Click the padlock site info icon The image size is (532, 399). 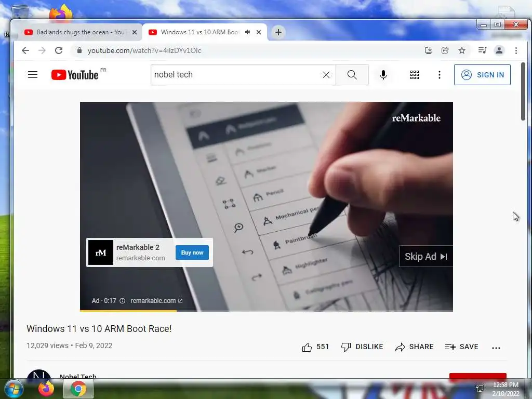79,50
